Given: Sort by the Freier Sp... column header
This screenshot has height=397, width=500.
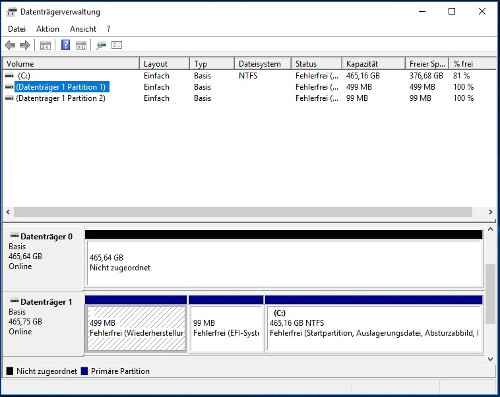Looking at the screenshot, I should tap(427, 64).
